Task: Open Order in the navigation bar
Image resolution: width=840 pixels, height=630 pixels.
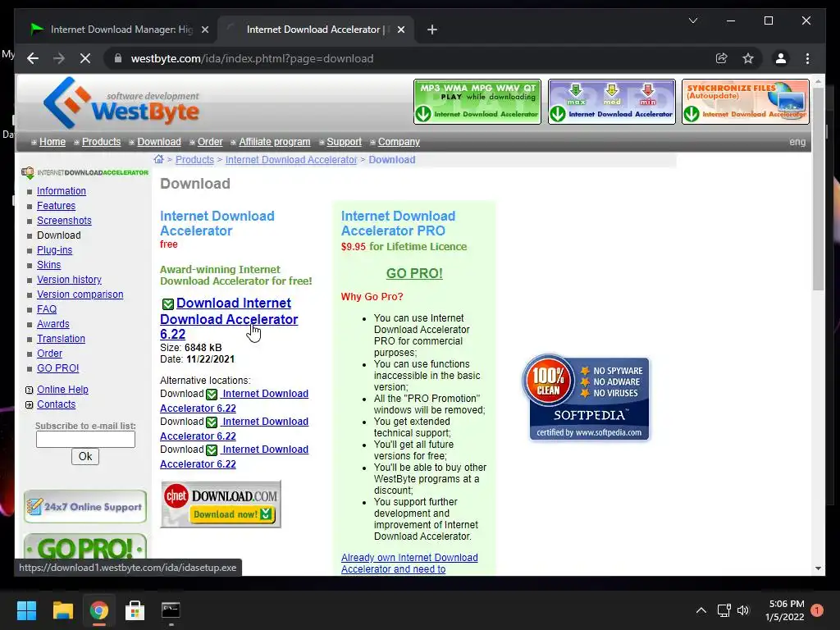Action: (210, 141)
